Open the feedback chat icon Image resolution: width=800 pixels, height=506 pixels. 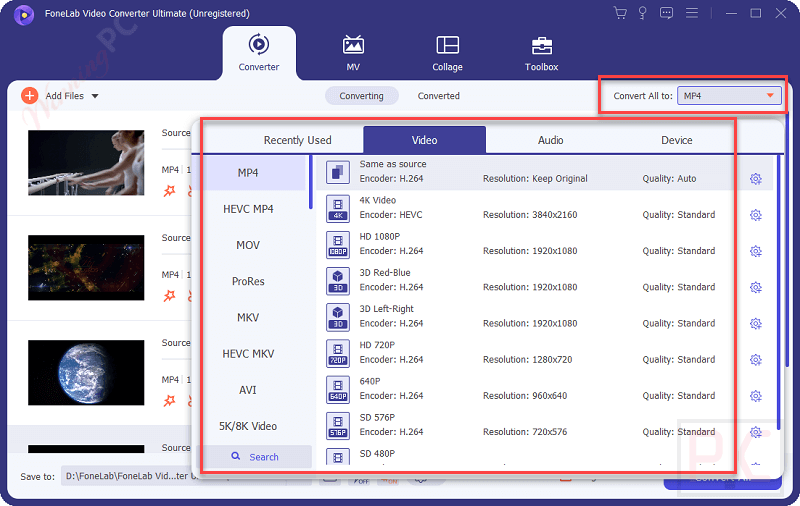pos(666,13)
